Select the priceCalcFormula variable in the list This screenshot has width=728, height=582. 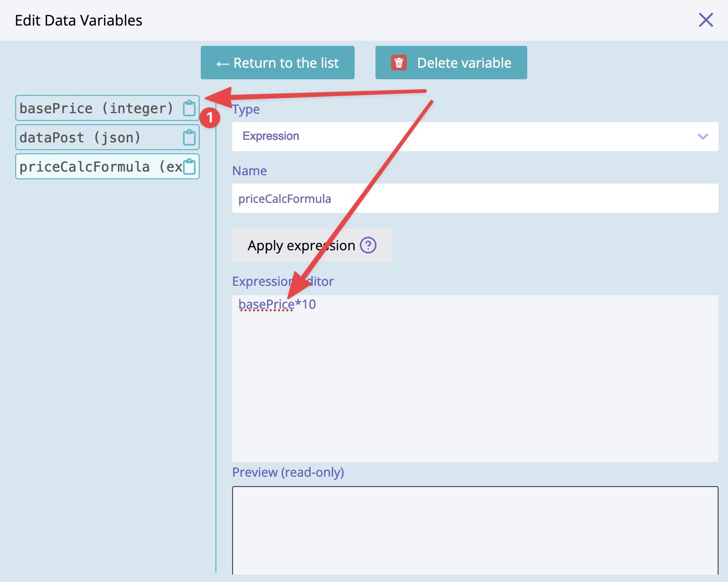[x=107, y=166]
